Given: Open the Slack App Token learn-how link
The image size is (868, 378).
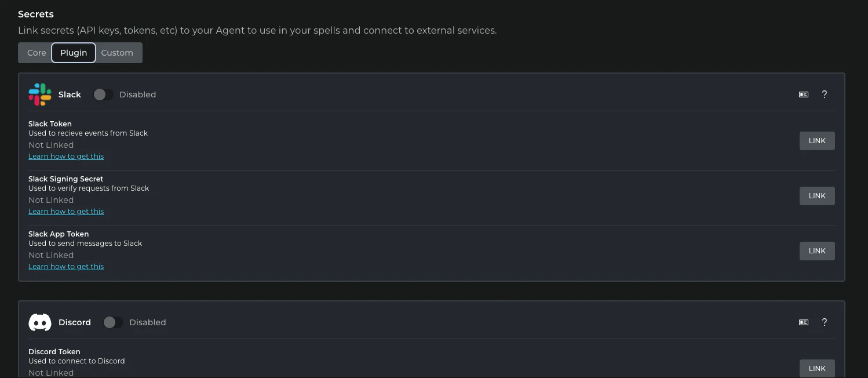Looking at the screenshot, I should [66, 266].
